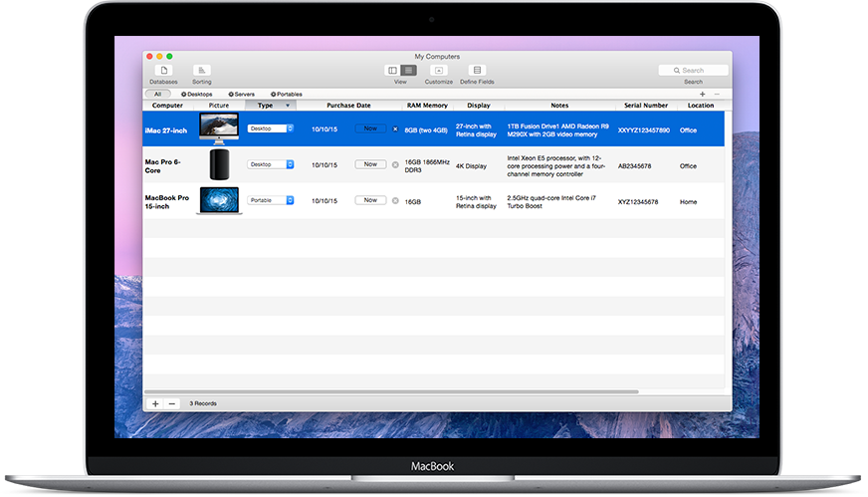Click the Serial Number column header
The image size is (868, 497).
click(x=646, y=106)
